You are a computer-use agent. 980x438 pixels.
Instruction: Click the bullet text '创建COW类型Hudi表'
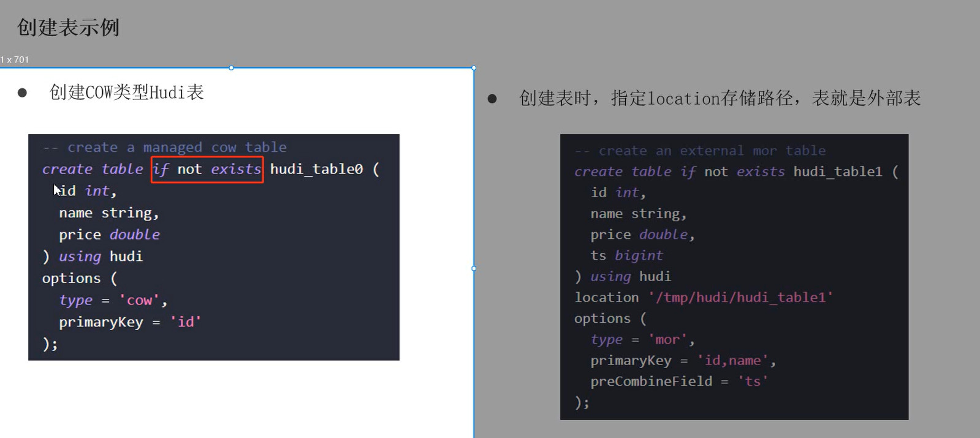126,93
